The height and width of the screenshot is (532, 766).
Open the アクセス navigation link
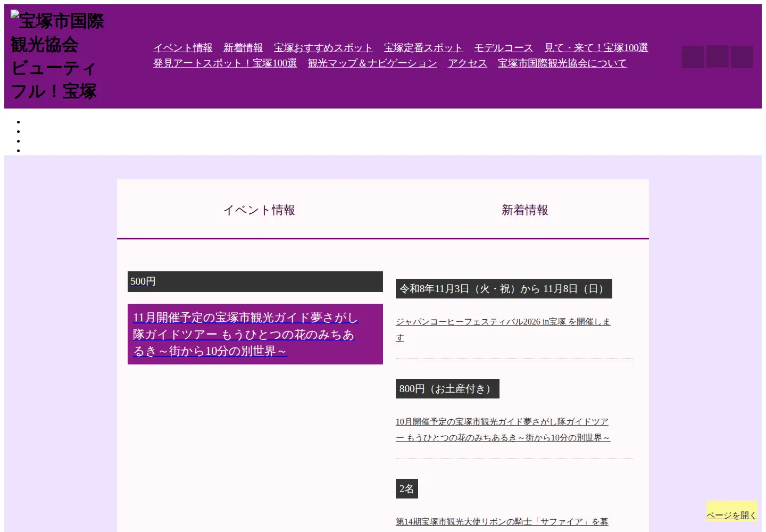(x=468, y=63)
